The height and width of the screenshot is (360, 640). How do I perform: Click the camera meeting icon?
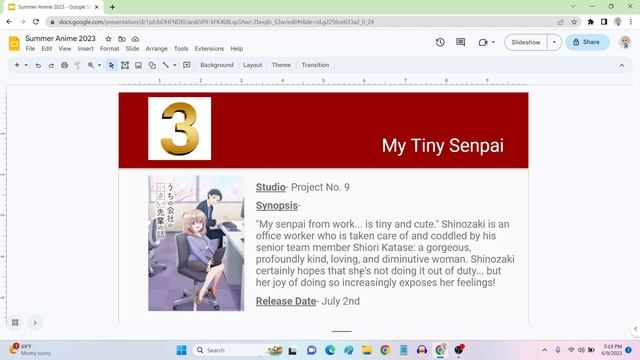[483, 42]
